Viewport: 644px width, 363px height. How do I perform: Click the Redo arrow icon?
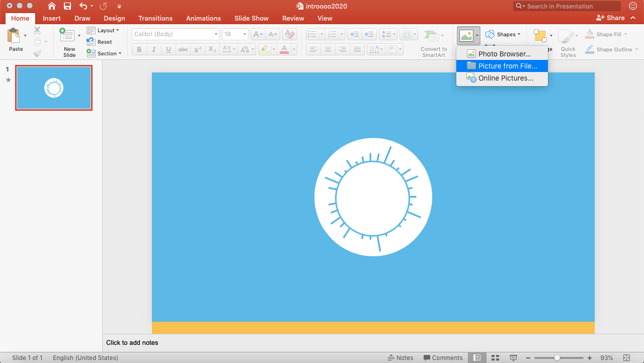coord(104,7)
